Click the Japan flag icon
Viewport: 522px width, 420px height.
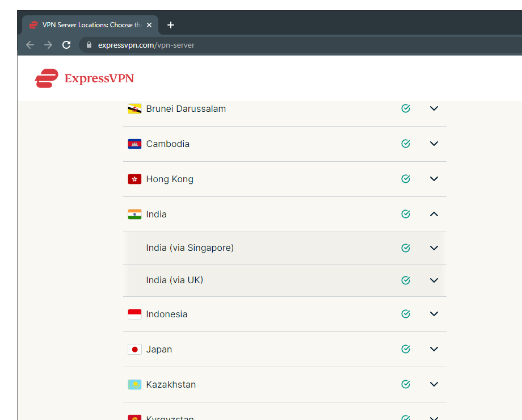click(134, 350)
